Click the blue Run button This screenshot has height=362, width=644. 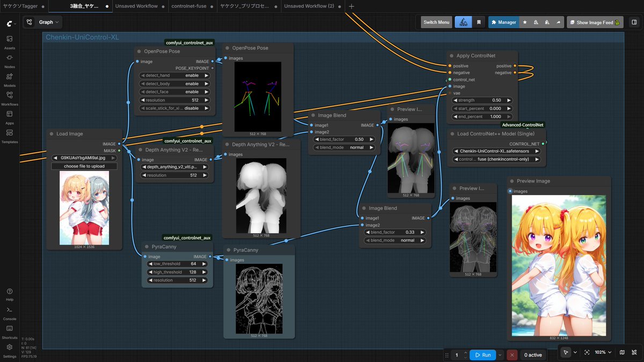[x=482, y=354]
